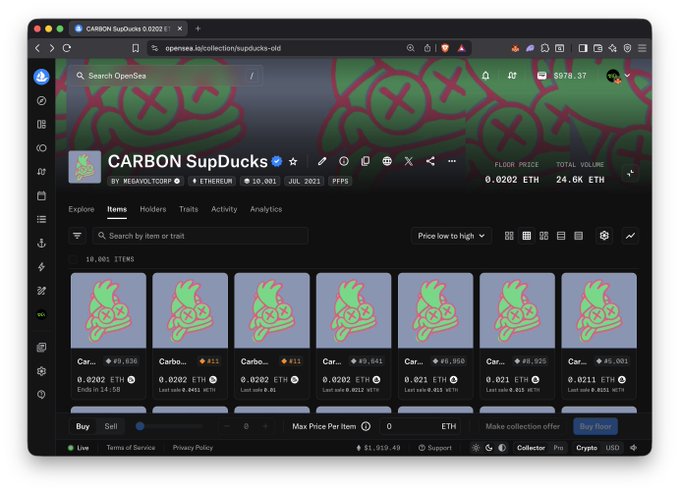Click the Search OpenSea field
The height and width of the screenshot is (493, 680).
tap(166, 75)
